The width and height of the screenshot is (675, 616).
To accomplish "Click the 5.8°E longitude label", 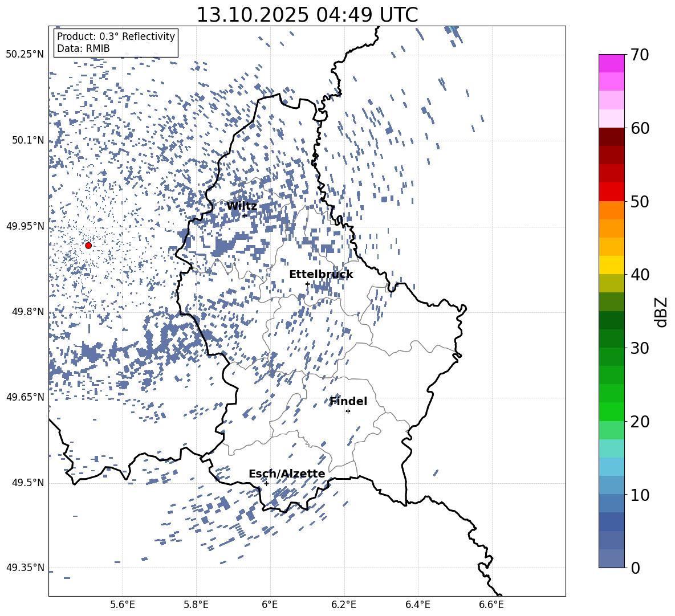I will click(x=196, y=605).
